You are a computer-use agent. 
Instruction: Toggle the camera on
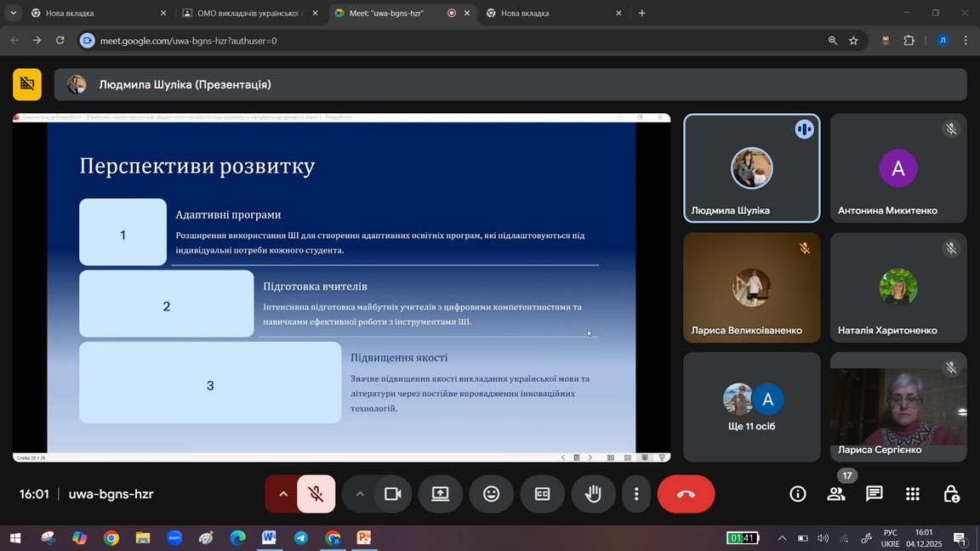coord(392,494)
